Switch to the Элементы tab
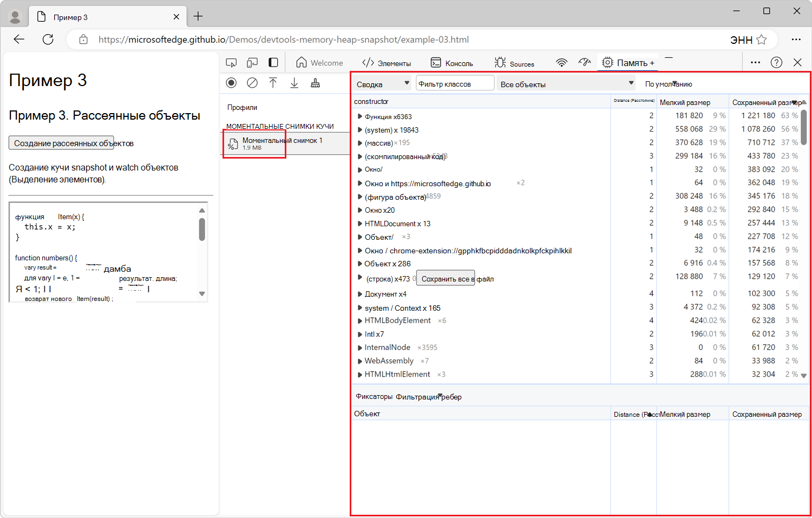812x518 pixels. (x=387, y=63)
